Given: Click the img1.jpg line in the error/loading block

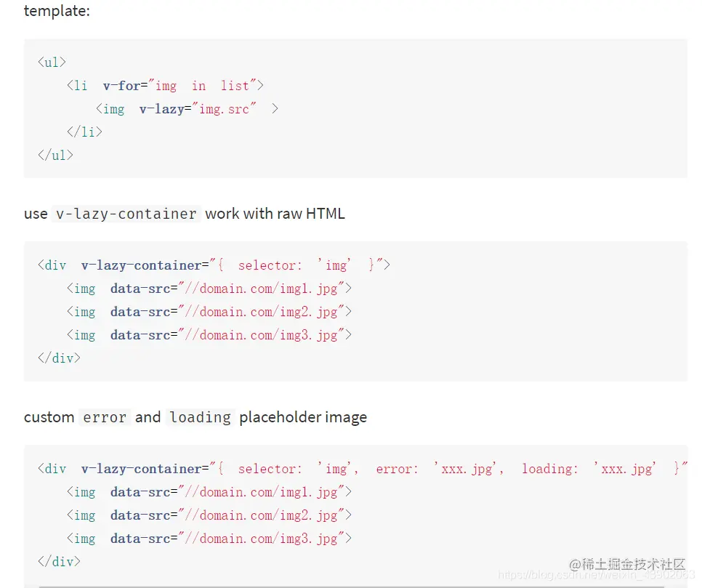Looking at the screenshot, I should (209, 492).
